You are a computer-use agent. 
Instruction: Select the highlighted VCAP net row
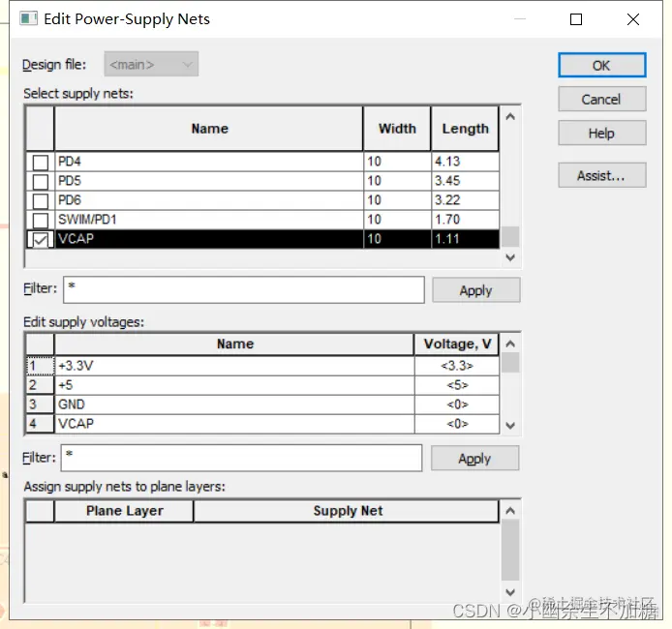pos(262,239)
